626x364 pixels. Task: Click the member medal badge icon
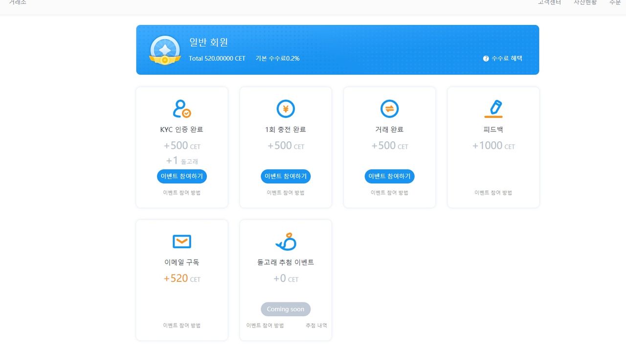point(165,50)
